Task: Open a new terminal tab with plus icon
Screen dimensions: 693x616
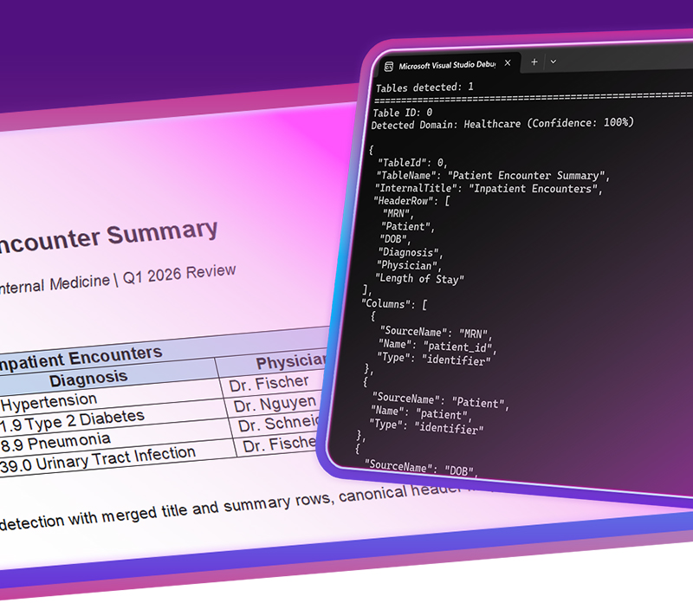Action: 534,62
